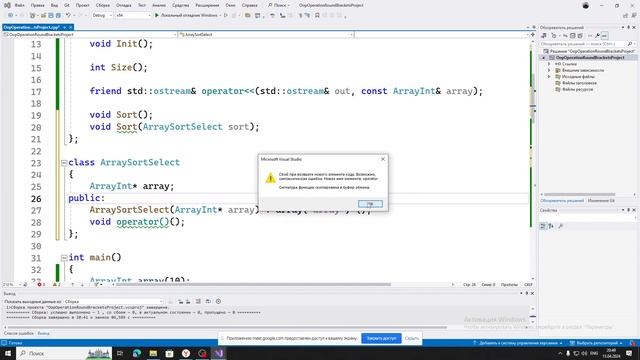Click the categorized view icon in Свойства panel
This screenshot has height=360, width=640.
point(543,226)
